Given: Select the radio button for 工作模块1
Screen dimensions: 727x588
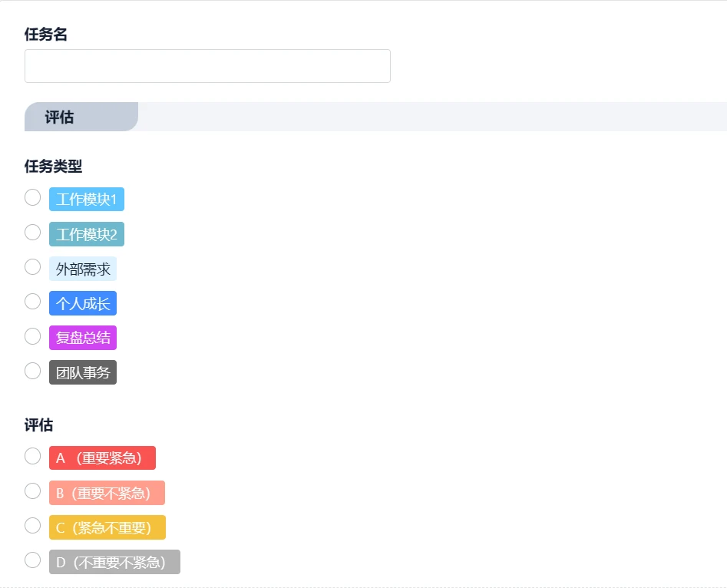Looking at the screenshot, I should pos(32,198).
